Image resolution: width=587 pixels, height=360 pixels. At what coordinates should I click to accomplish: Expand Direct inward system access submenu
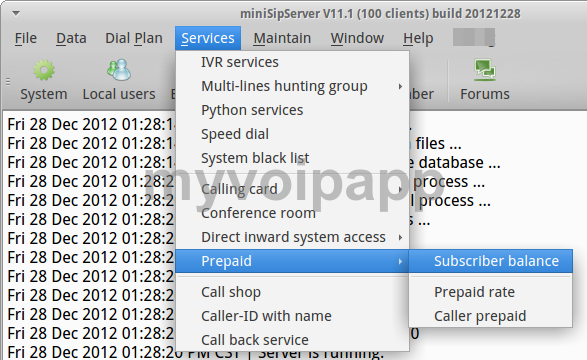click(292, 237)
